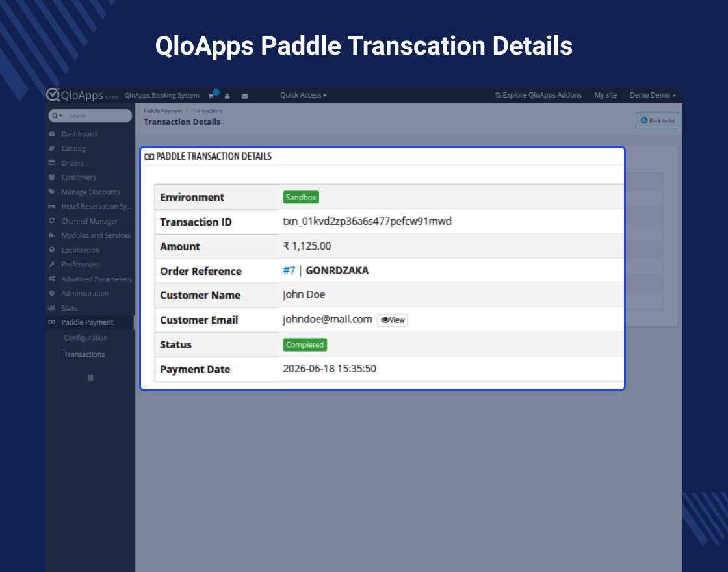Open the search filter dropdown arrow
Viewport: 728px width, 572px height.
click(x=57, y=116)
